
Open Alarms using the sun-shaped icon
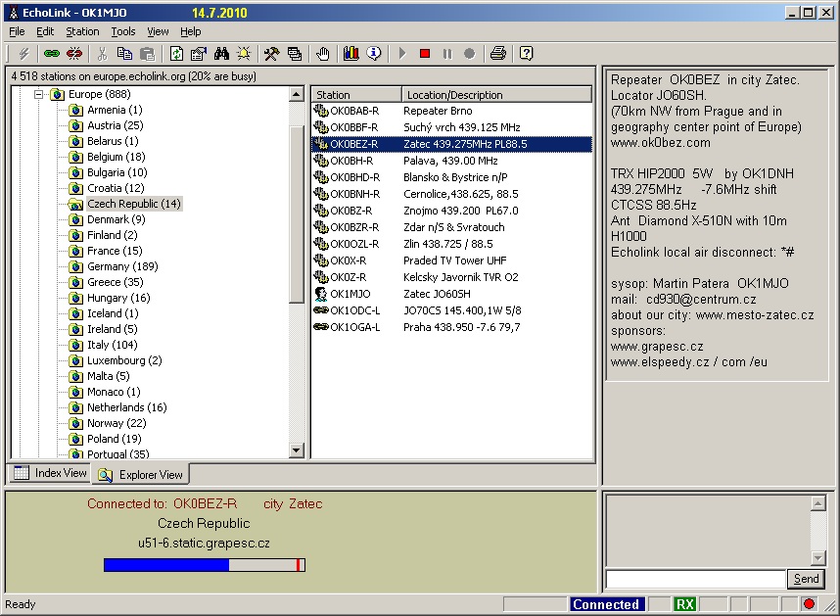point(244,54)
